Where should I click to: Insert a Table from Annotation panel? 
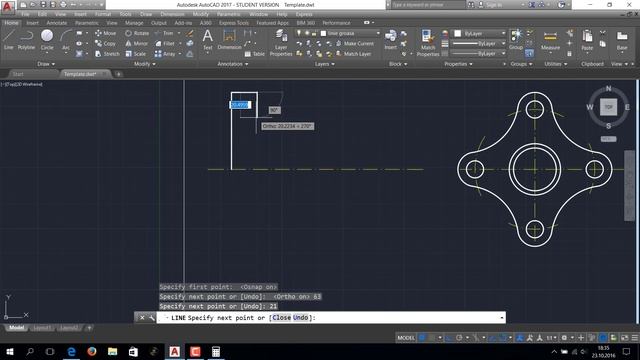coord(254,54)
